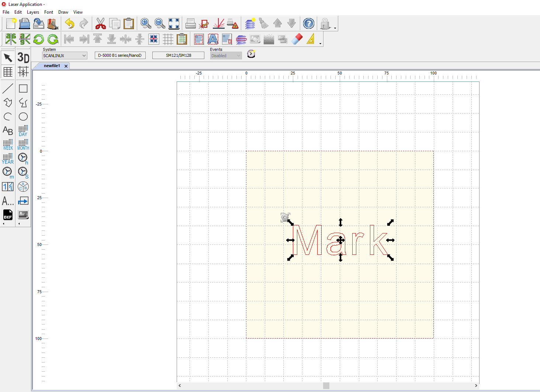The width and height of the screenshot is (540, 392).
Task: Toggle the 3D mode button
Action: click(23, 58)
